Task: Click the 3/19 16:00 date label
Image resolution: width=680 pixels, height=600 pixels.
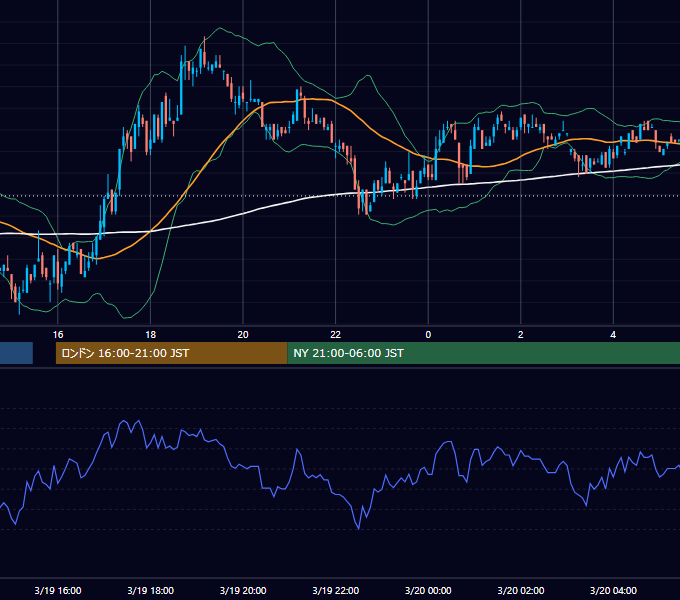Action: [58, 590]
